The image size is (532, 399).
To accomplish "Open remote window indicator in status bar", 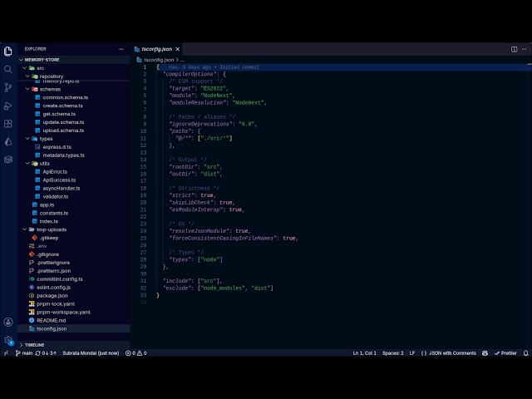I will (x=6, y=353).
